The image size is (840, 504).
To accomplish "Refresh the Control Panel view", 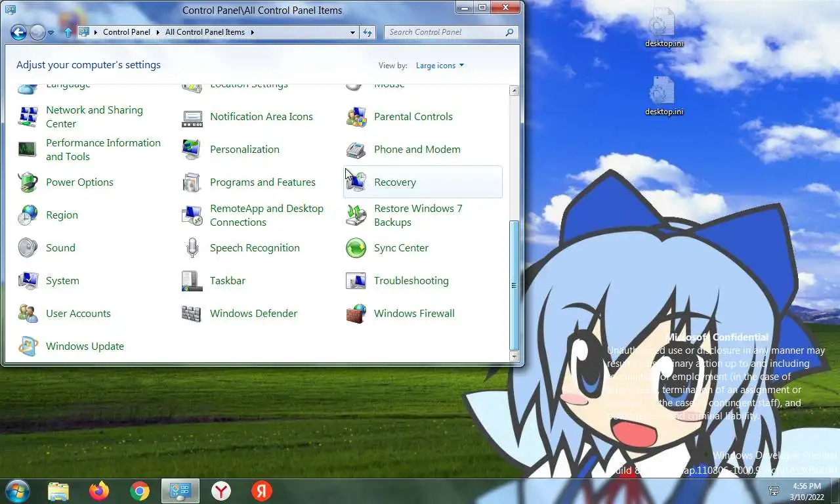I will coord(367,32).
